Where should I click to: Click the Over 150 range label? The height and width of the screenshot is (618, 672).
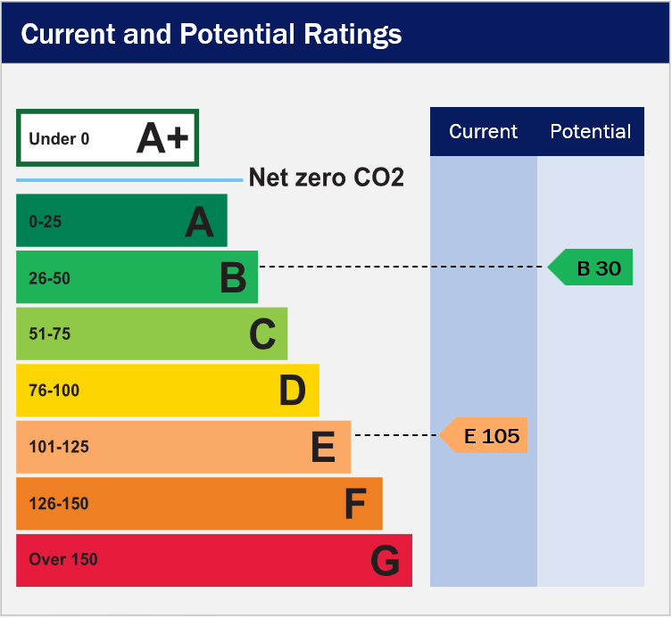coord(63,560)
